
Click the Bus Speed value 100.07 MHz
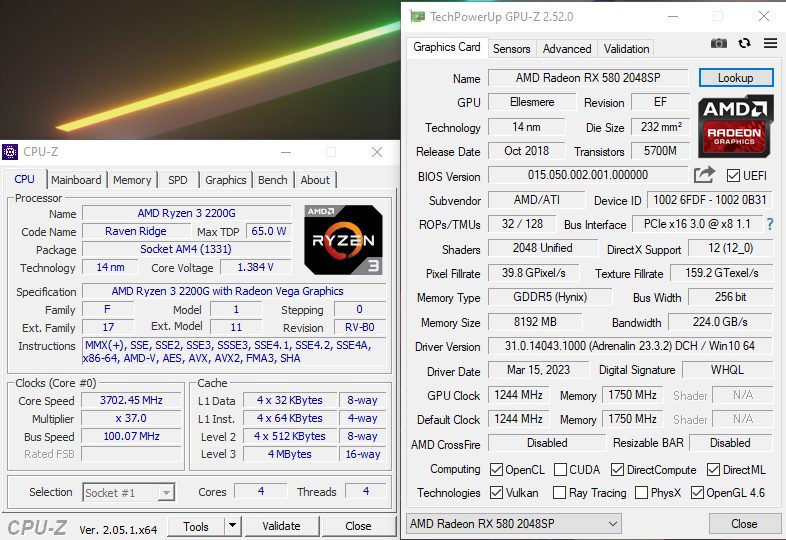(x=131, y=436)
